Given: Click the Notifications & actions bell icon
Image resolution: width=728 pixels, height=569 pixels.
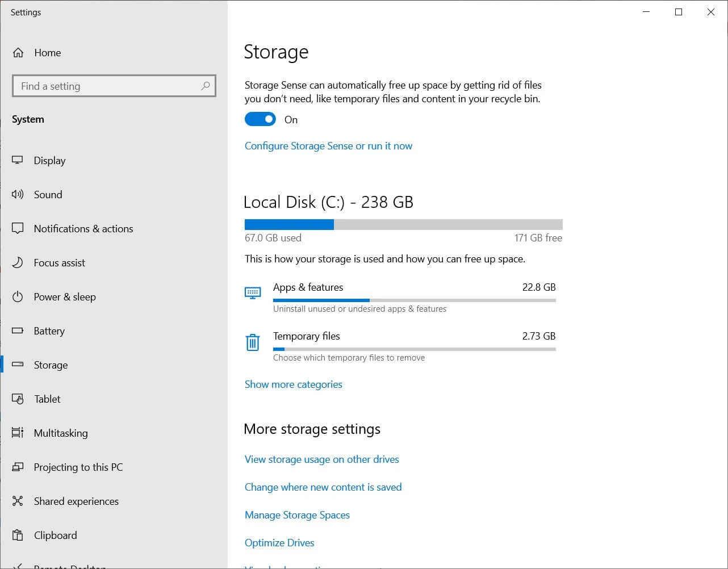Looking at the screenshot, I should pyautogui.click(x=18, y=228).
